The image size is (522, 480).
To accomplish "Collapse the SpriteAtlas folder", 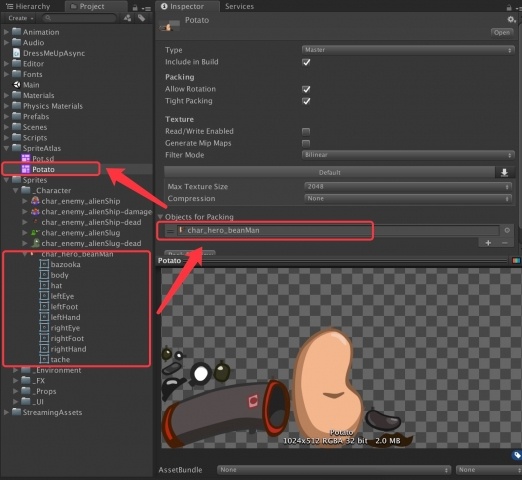I will pyautogui.click(x=6, y=148).
